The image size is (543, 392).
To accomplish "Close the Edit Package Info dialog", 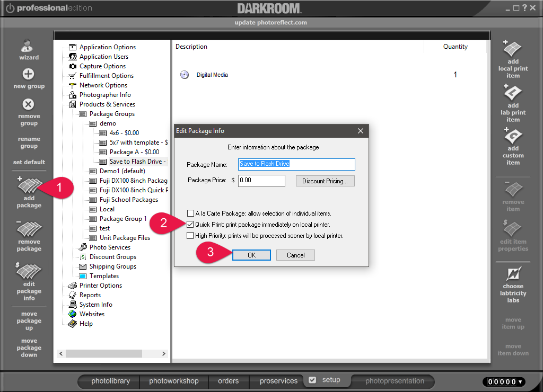I will click(361, 131).
